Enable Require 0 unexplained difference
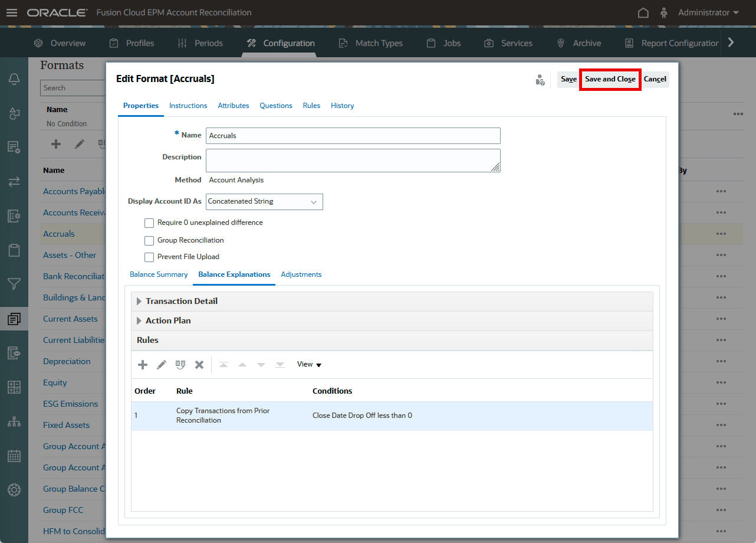 coord(149,223)
